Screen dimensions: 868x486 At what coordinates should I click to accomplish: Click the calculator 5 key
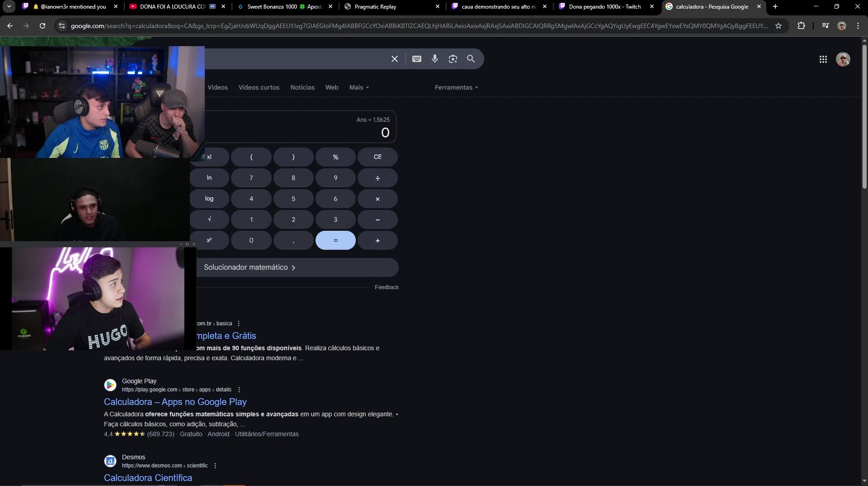(x=293, y=199)
